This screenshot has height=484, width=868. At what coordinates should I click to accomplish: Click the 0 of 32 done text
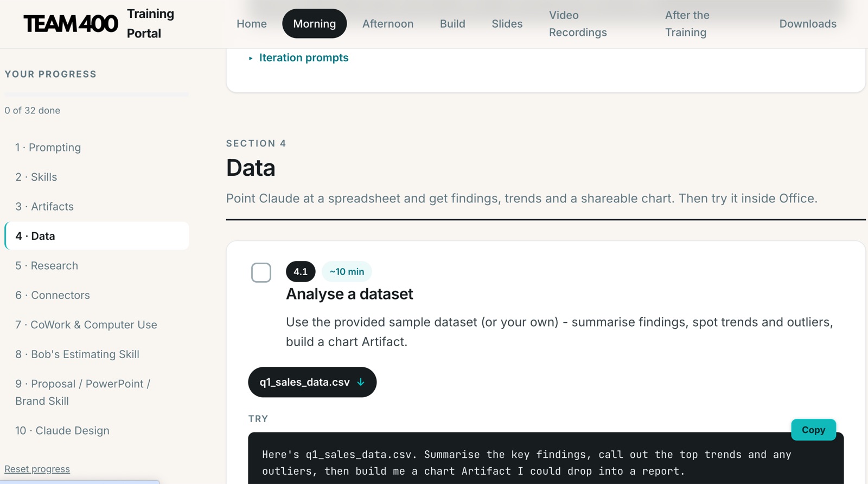tap(33, 111)
